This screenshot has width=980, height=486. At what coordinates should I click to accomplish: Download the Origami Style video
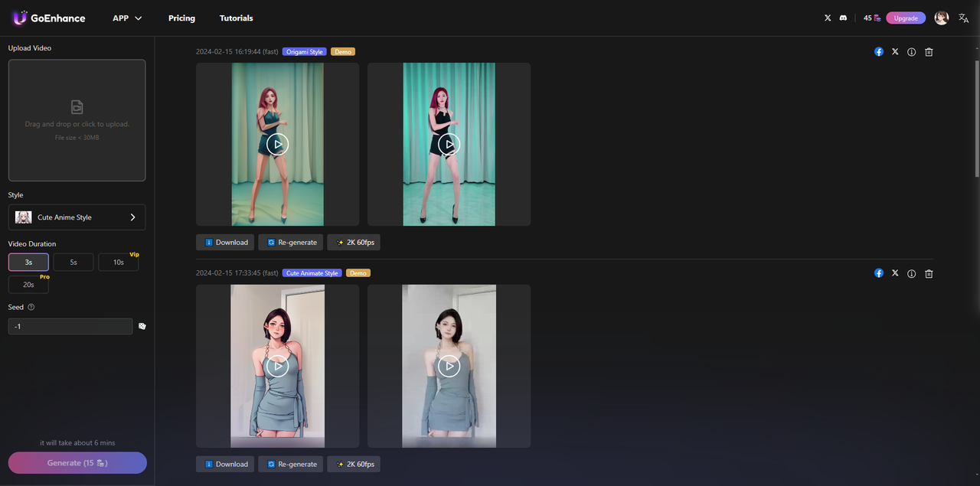pos(226,243)
